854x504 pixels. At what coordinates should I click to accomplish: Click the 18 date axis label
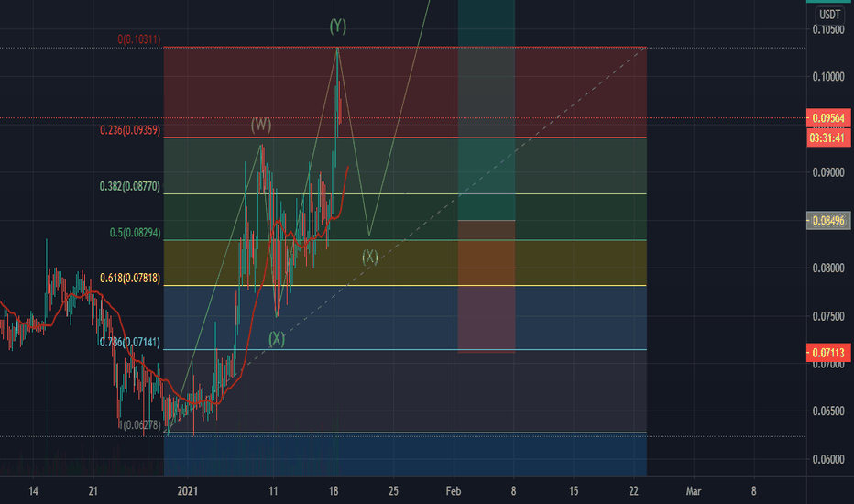tap(334, 491)
